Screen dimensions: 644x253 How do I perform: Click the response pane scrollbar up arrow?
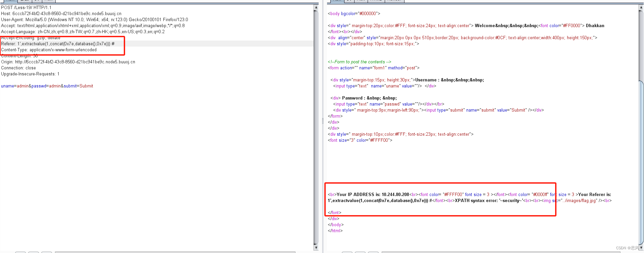pos(641,7)
